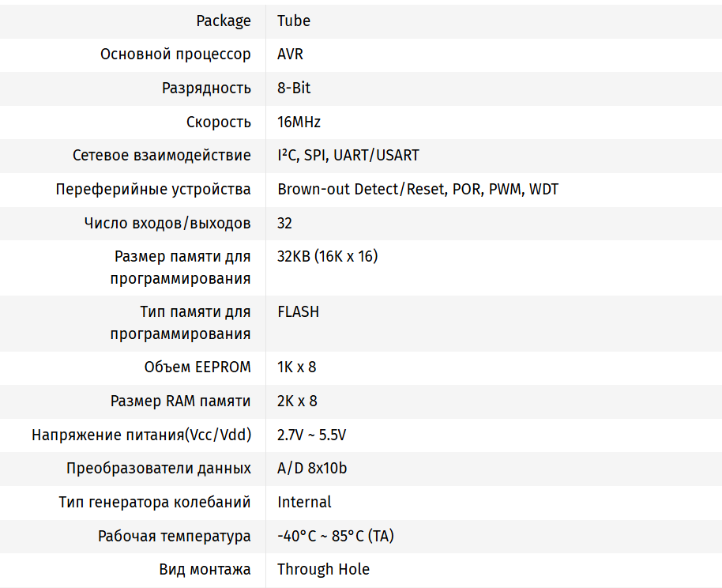This screenshot has height=588, width=722.
Task: Select the "Tube" package value
Action: coord(294,21)
